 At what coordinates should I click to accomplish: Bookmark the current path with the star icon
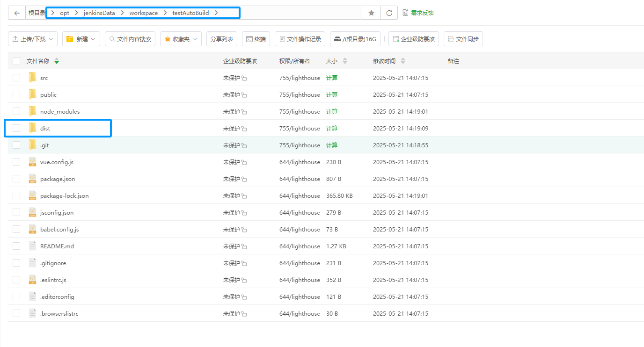(x=371, y=13)
